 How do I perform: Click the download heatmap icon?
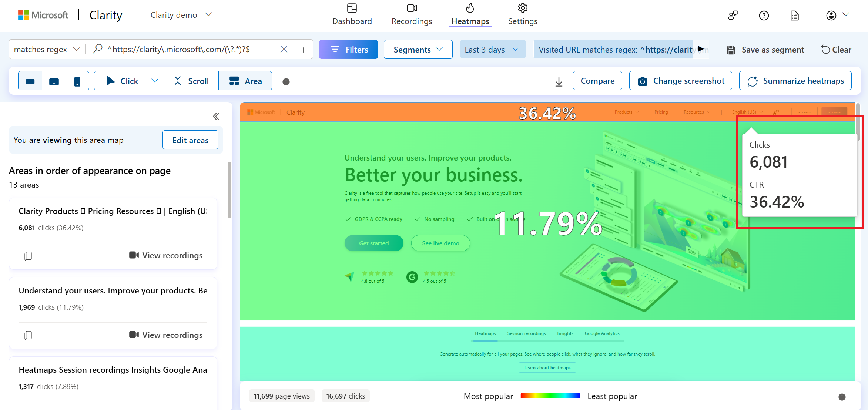tap(559, 81)
